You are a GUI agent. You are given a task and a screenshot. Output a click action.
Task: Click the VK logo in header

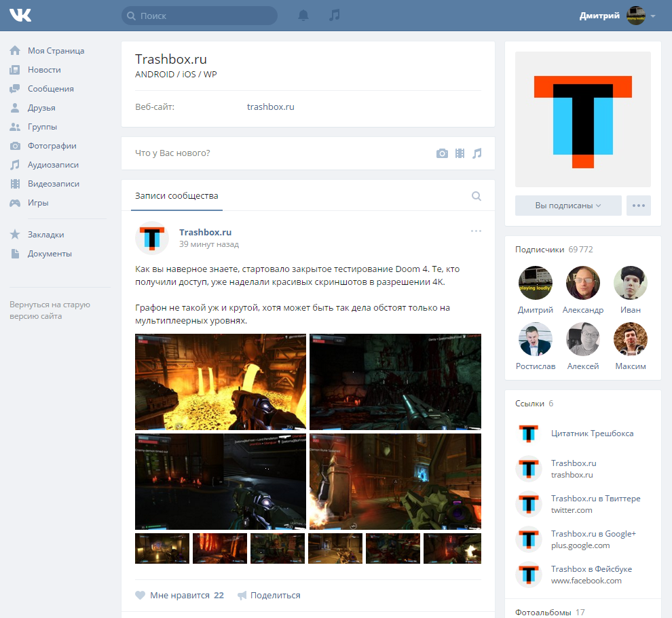click(x=20, y=16)
